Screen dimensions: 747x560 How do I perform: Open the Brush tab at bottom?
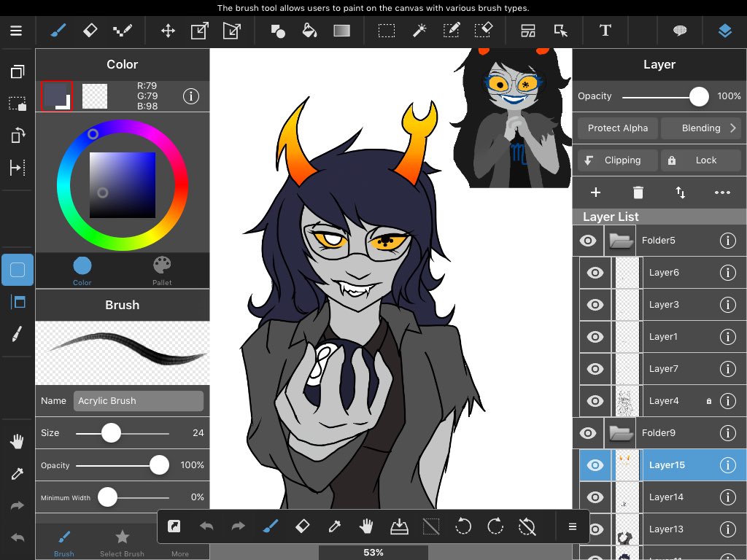coord(64,542)
